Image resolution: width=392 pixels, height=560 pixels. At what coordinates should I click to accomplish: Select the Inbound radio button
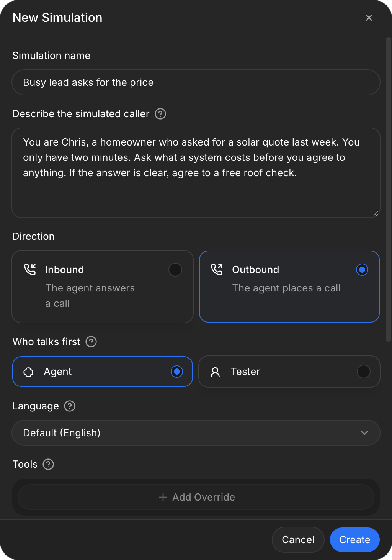coord(175,270)
